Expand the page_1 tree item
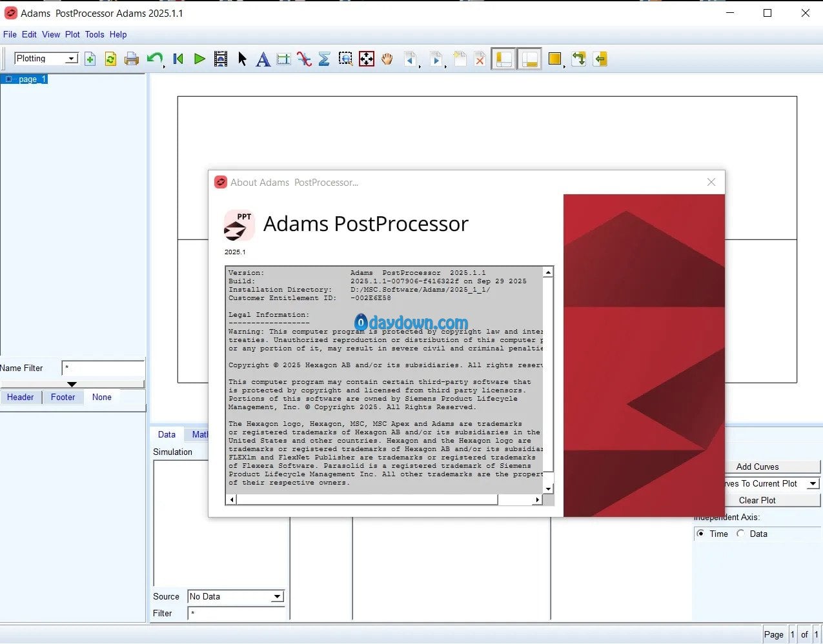 coord(8,79)
